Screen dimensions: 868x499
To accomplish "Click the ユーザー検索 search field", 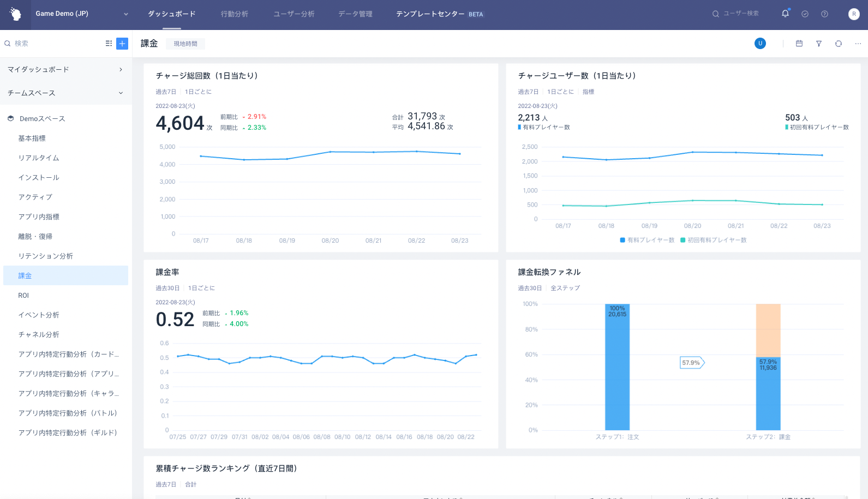I will tap(736, 14).
